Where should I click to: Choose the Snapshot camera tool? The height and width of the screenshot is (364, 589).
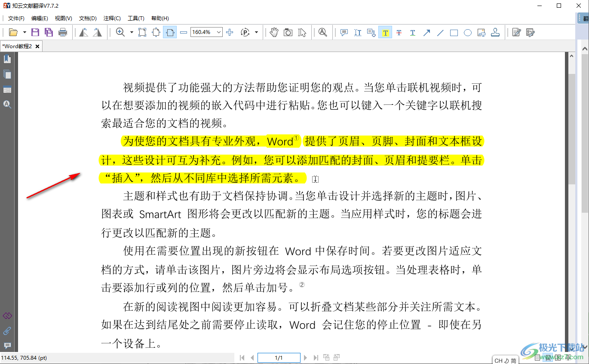tap(288, 32)
